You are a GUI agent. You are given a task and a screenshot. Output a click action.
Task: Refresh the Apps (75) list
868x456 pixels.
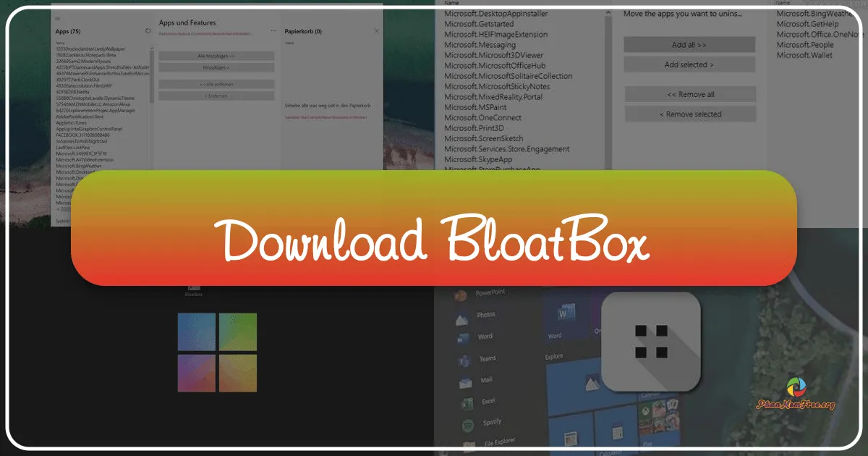pyautogui.click(x=148, y=30)
